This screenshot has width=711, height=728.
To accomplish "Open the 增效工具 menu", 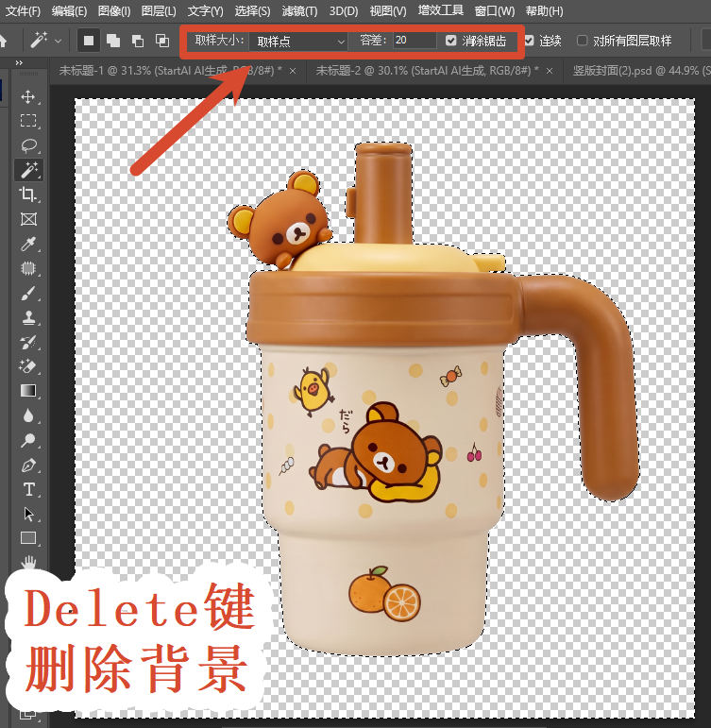I will tap(440, 10).
